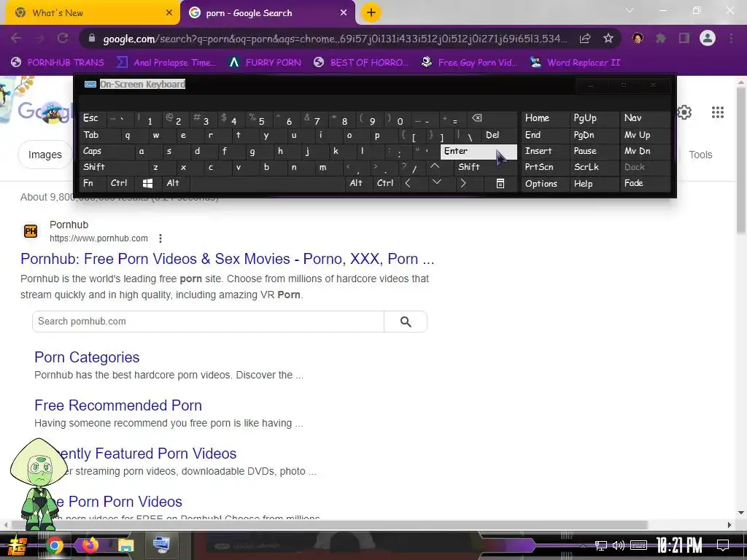The width and height of the screenshot is (747, 560).
Task: Open the Chrome profile avatar
Action: pos(708,38)
